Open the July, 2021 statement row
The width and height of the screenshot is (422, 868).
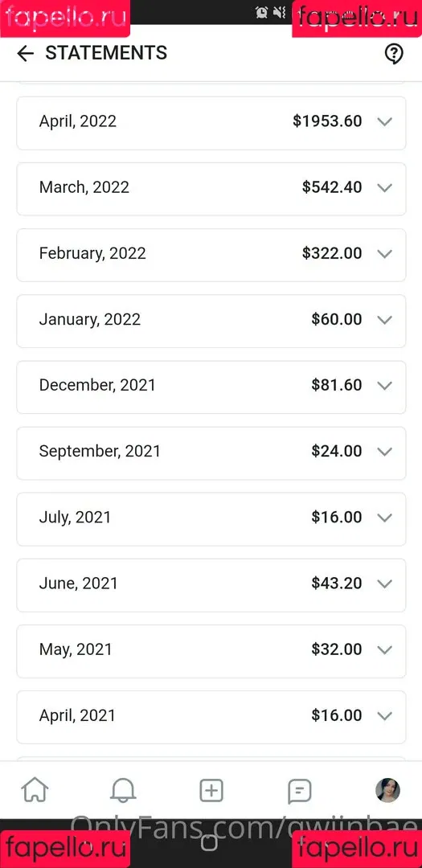coord(211,518)
